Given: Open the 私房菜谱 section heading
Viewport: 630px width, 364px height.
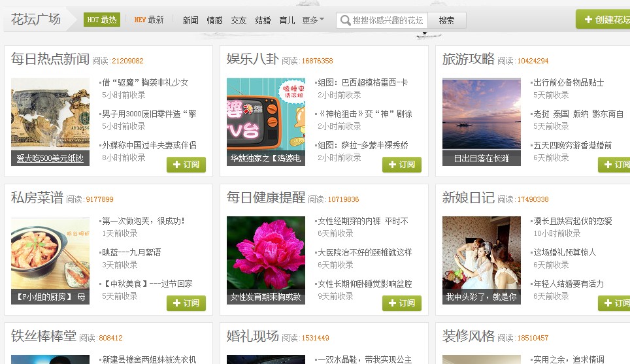Looking at the screenshot, I should point(37,197).
